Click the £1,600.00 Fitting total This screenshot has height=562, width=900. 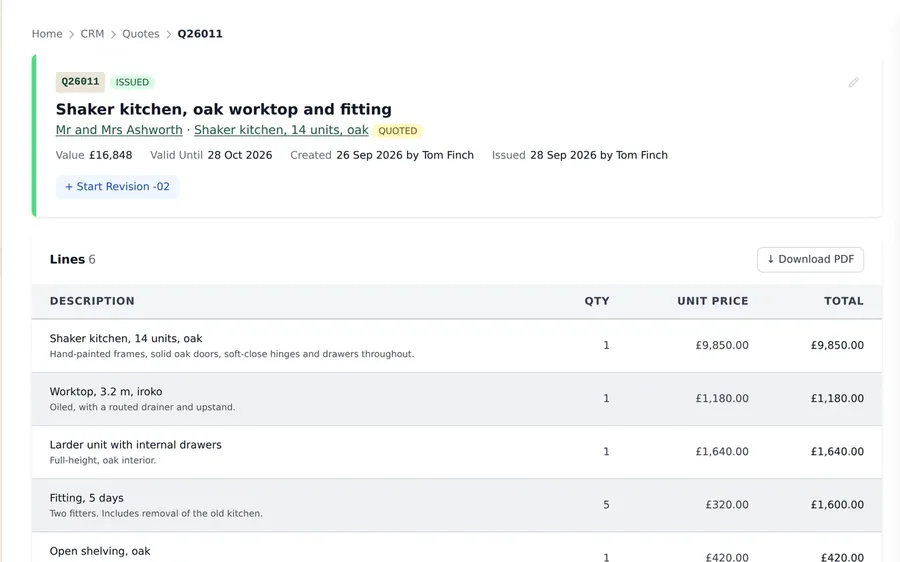coord(837,505)
